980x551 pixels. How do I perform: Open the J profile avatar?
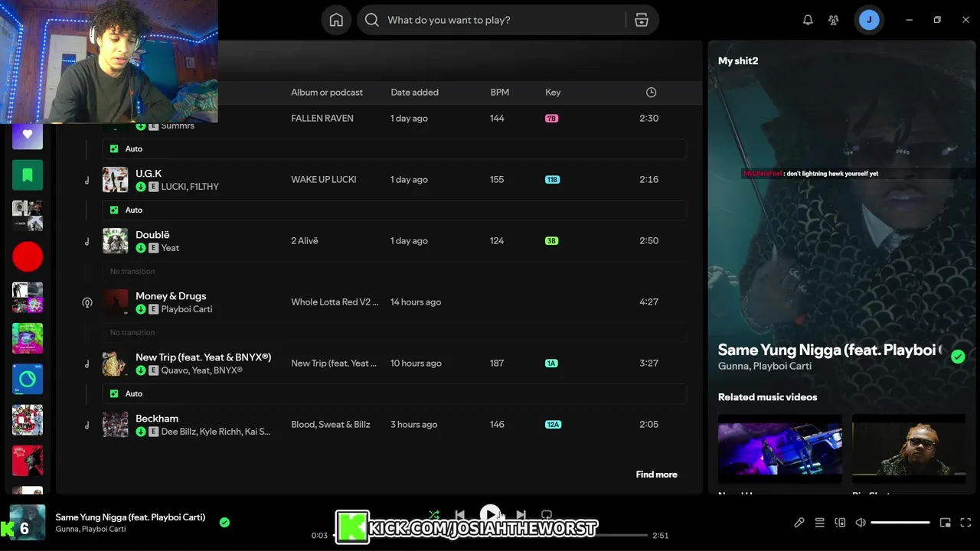[869, 20]
